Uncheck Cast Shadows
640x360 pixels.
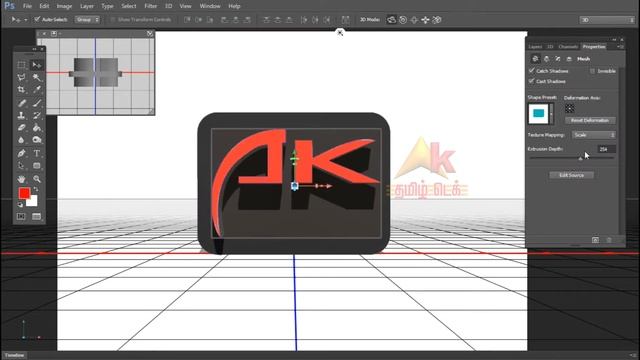coord(531,81)
